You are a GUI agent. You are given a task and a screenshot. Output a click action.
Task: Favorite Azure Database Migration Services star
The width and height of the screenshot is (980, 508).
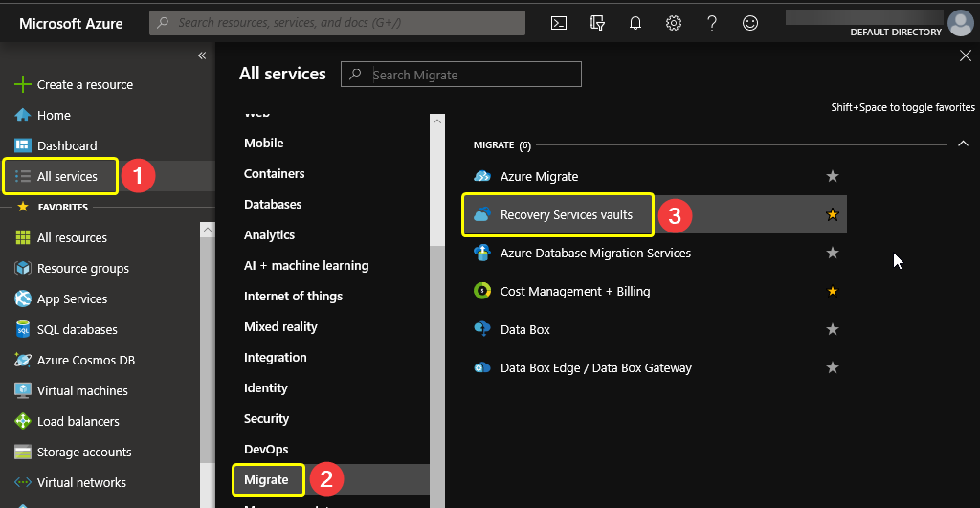pyautogui.click(x=833, y=253)
